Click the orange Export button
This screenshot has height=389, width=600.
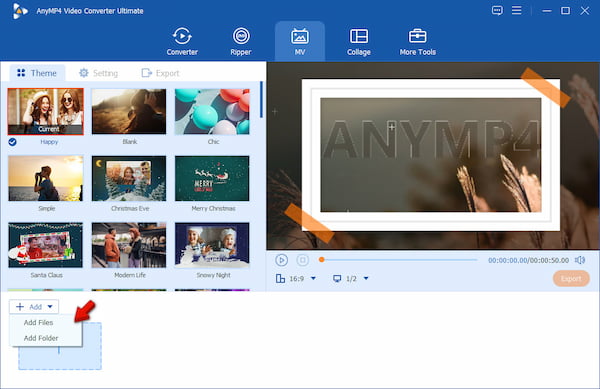pos(571,279)
